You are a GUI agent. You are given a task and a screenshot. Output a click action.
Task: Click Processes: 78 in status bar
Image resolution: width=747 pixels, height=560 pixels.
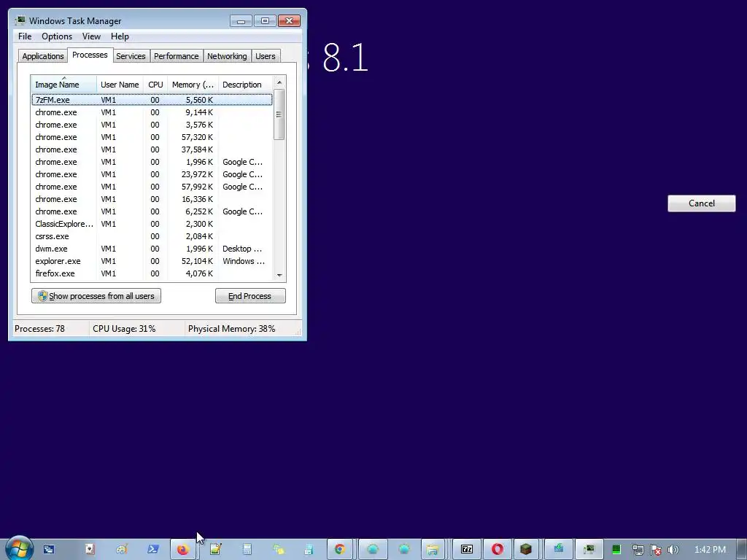(39, 329)
